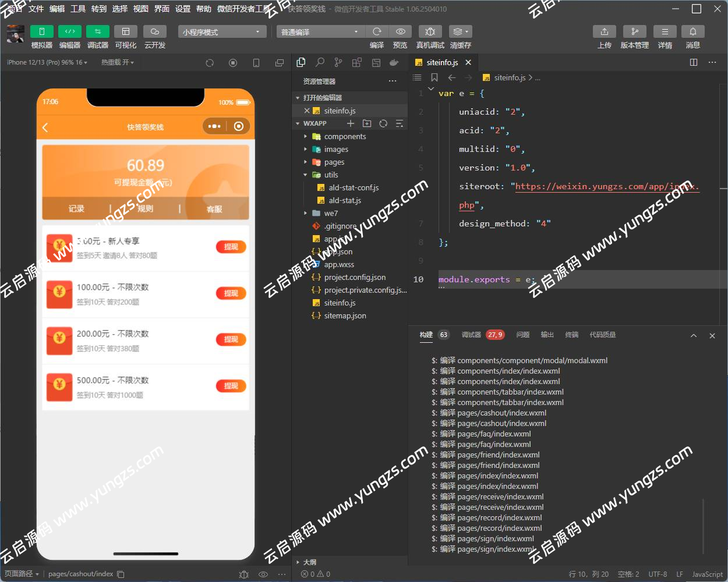The height and width of the screenshot is (582, 728).
Task: Open the 小程序模式 dropdown
Action: 222,32
